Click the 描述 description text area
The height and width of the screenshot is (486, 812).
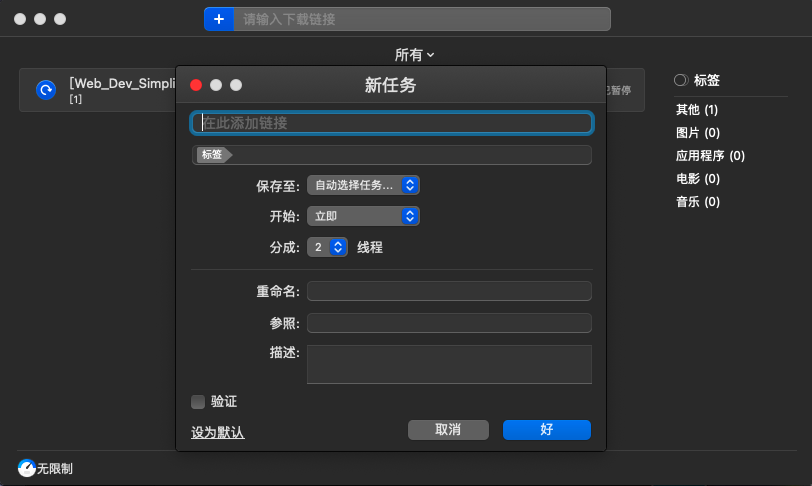449,364
